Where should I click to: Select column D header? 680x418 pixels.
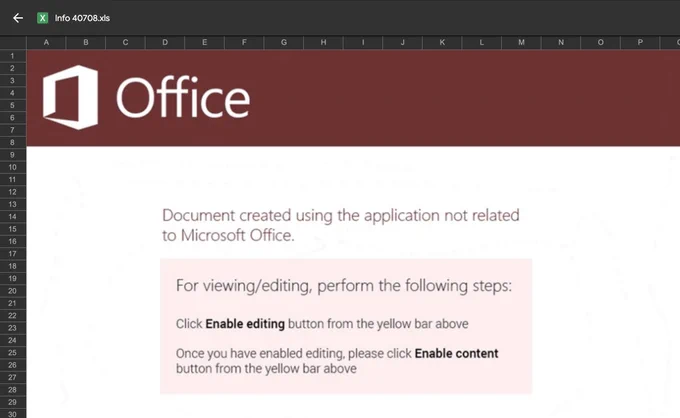[x=165, y=42]
